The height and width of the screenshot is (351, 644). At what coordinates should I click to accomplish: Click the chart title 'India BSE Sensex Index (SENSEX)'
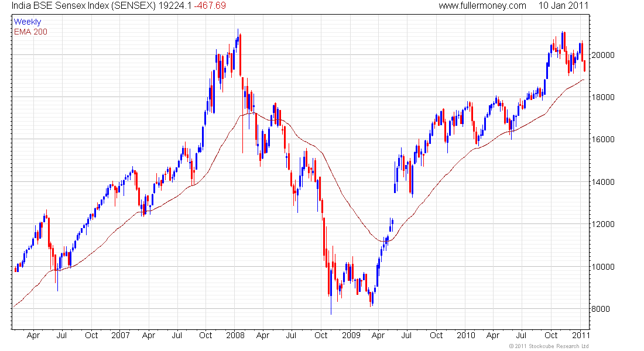84,6
